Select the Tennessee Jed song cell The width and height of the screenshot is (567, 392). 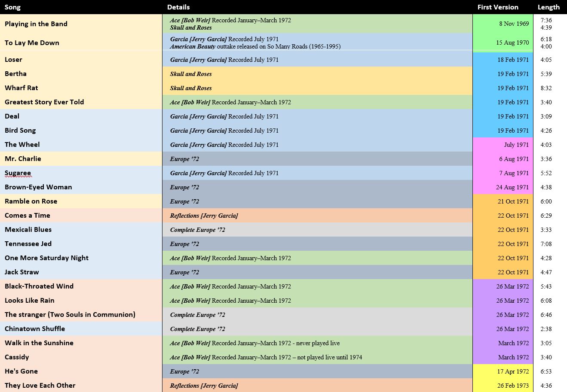(81, 243)
